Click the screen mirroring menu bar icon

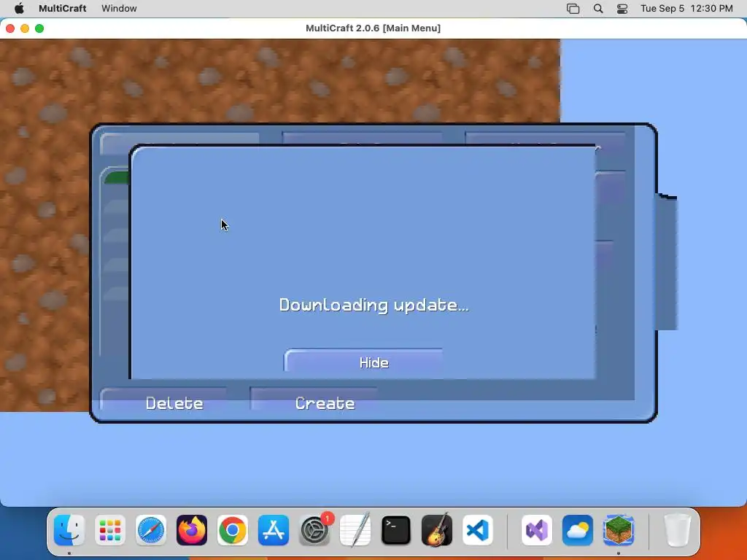[x=573, y=9]
